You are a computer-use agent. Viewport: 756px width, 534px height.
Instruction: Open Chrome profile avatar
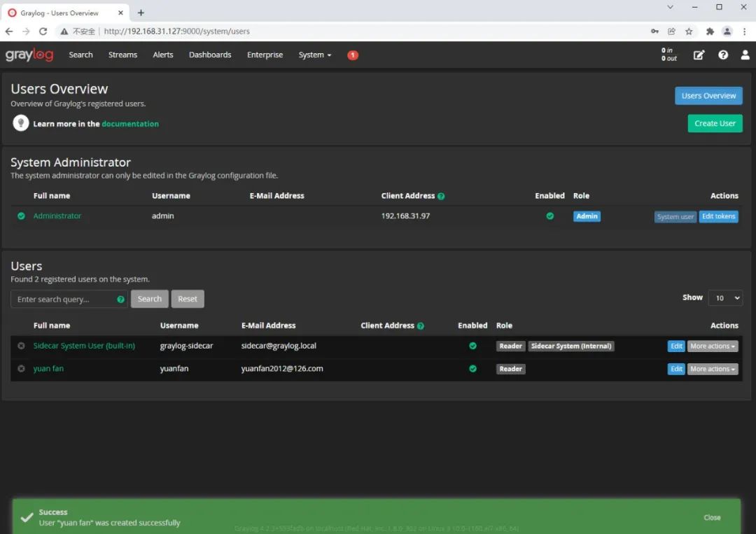(x=727, y=31)
